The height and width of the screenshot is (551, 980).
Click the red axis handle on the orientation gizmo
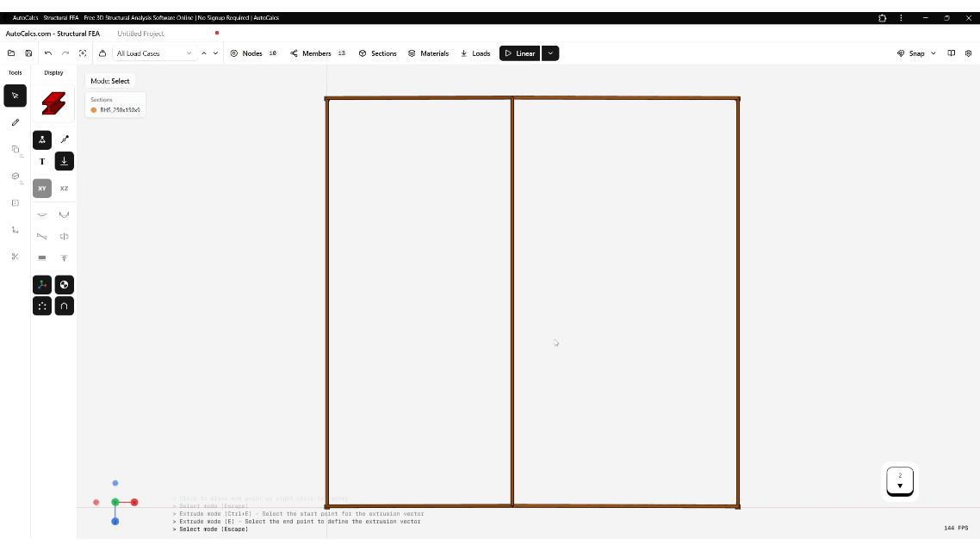coord(134,502)
